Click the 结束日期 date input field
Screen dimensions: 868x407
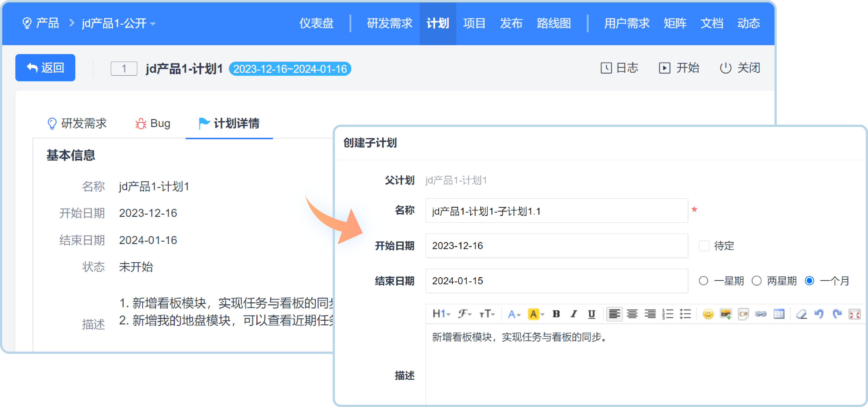[x=556, y=281]
